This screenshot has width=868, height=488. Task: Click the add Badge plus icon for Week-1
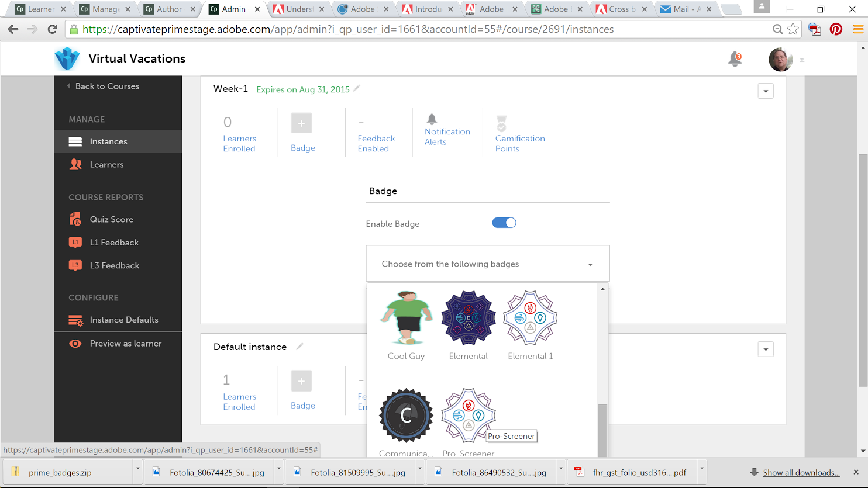click(301, 123)
